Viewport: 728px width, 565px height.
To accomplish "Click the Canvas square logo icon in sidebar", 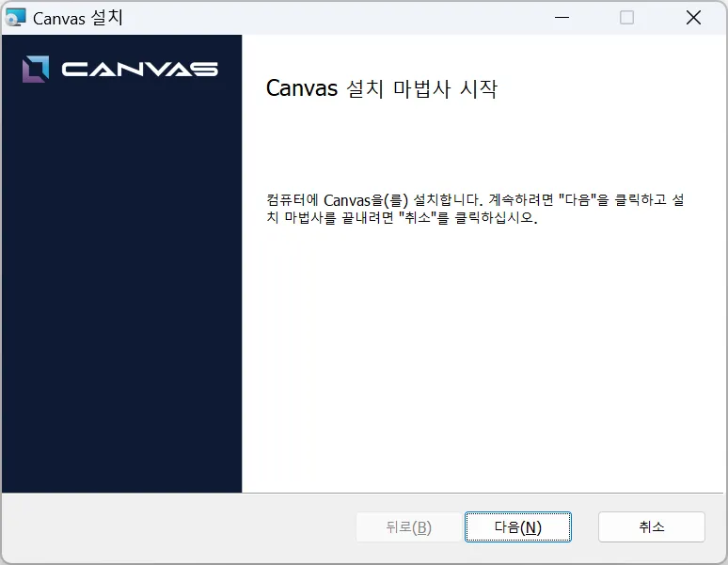I will [36, 69].
